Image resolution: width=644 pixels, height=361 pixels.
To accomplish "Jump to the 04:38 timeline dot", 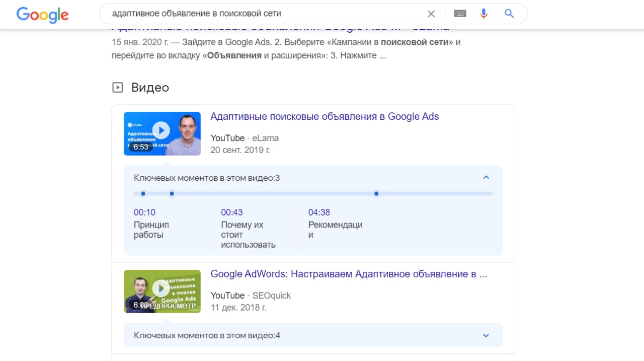I will pyautogui.click(x=376, y=193).
